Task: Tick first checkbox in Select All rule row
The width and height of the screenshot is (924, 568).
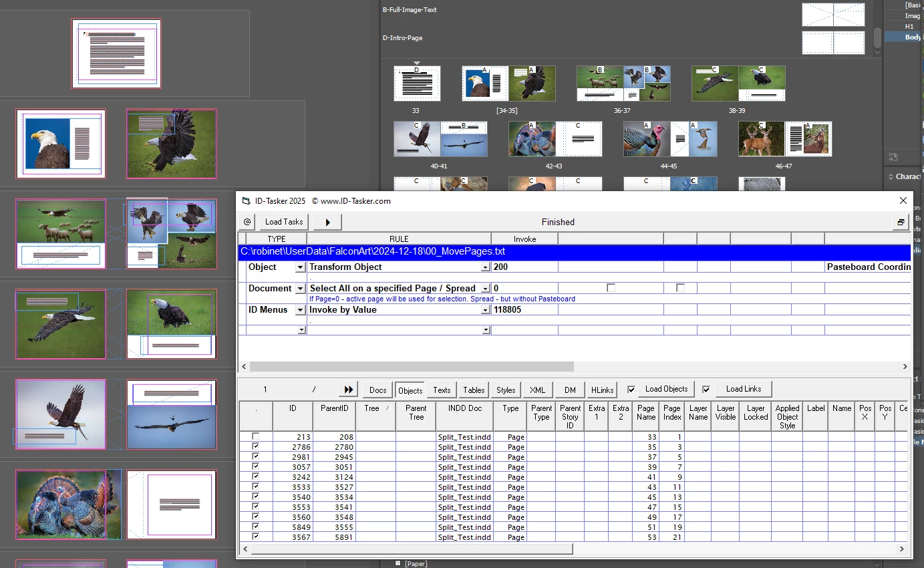Action: pos(611,288)
